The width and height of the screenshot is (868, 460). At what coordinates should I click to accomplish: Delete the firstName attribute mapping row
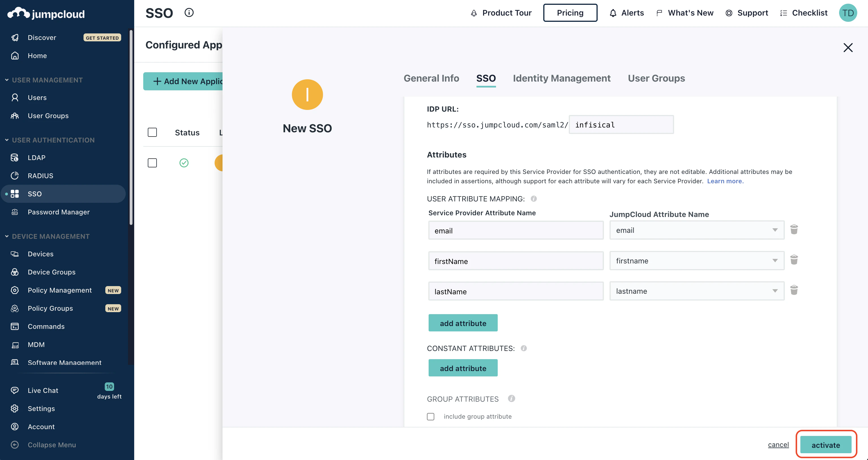click(794, 260)
